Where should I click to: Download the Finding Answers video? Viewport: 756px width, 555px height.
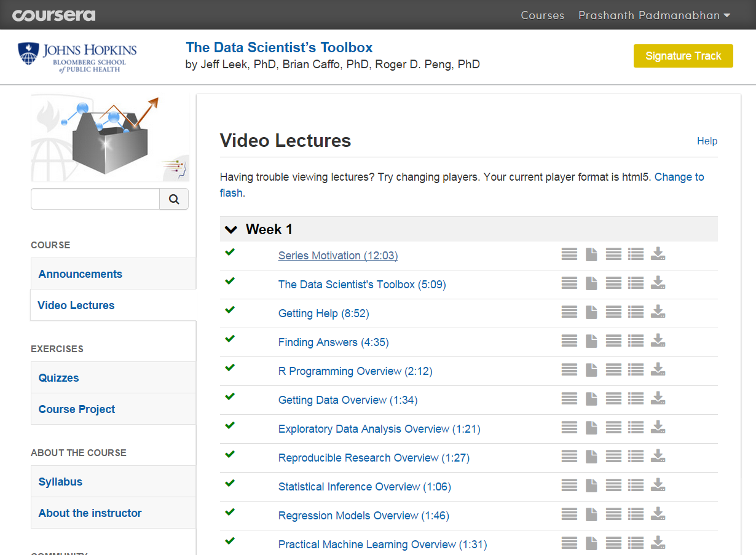(658, 340)
